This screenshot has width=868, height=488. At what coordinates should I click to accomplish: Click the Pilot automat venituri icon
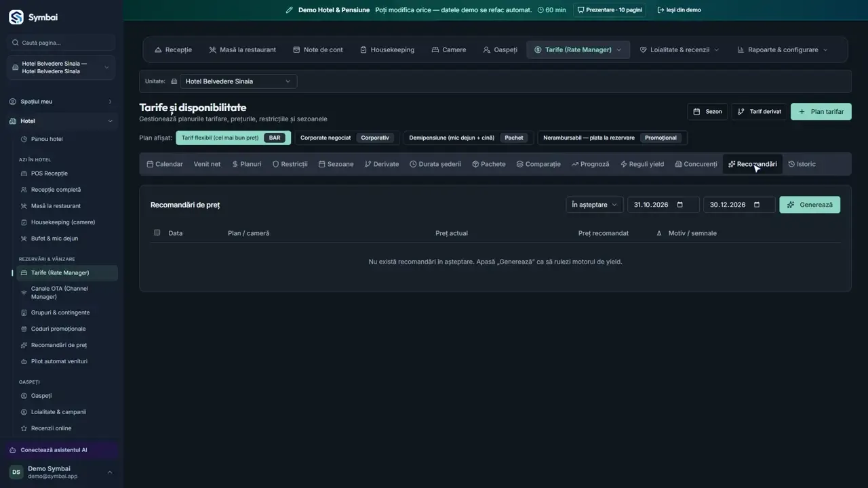(x=24, y=361)
